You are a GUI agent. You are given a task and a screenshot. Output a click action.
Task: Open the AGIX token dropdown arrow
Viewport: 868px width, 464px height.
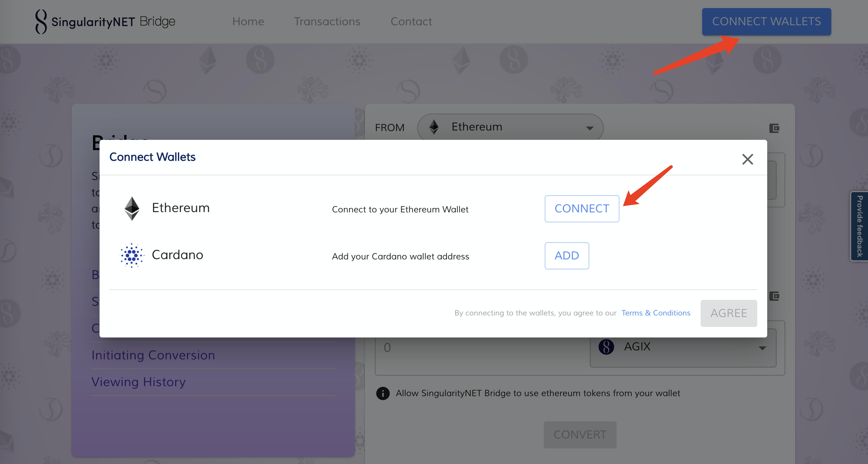click(x=762, y=348)
